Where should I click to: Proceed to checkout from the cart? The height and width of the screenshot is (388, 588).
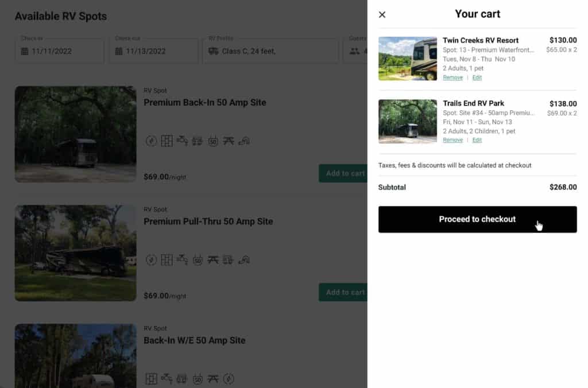click(477, 219)
